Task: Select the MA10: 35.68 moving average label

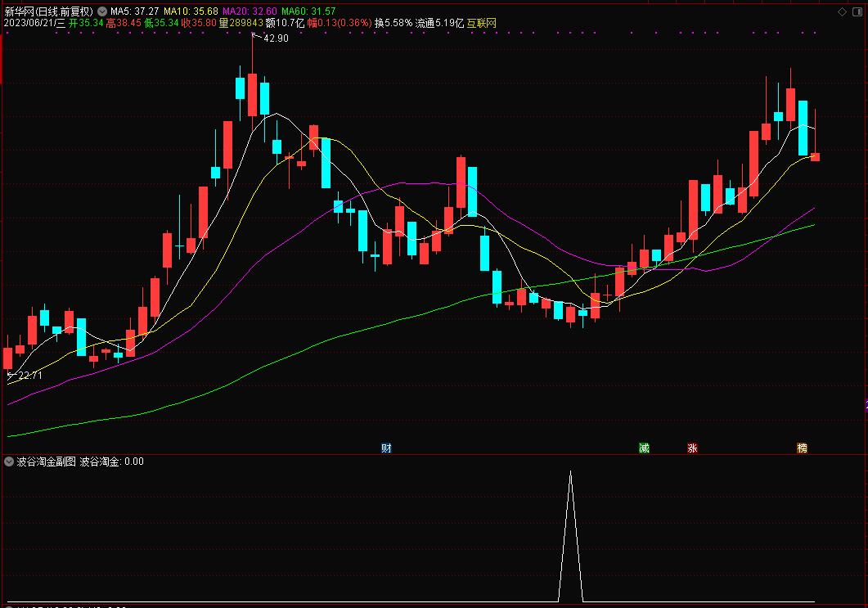Action: [x=191, y=11]
